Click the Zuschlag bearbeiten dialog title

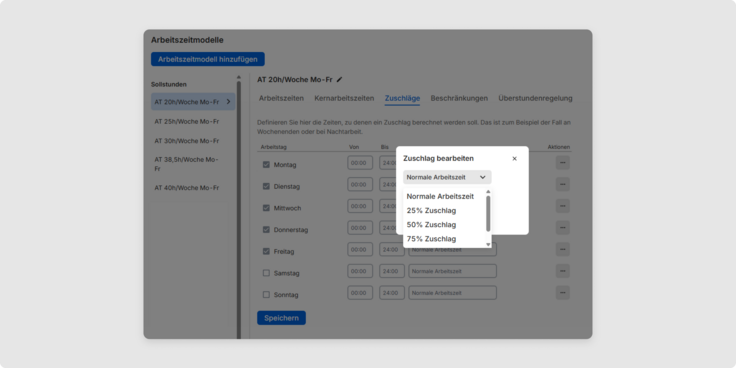(x=438, y=158)
